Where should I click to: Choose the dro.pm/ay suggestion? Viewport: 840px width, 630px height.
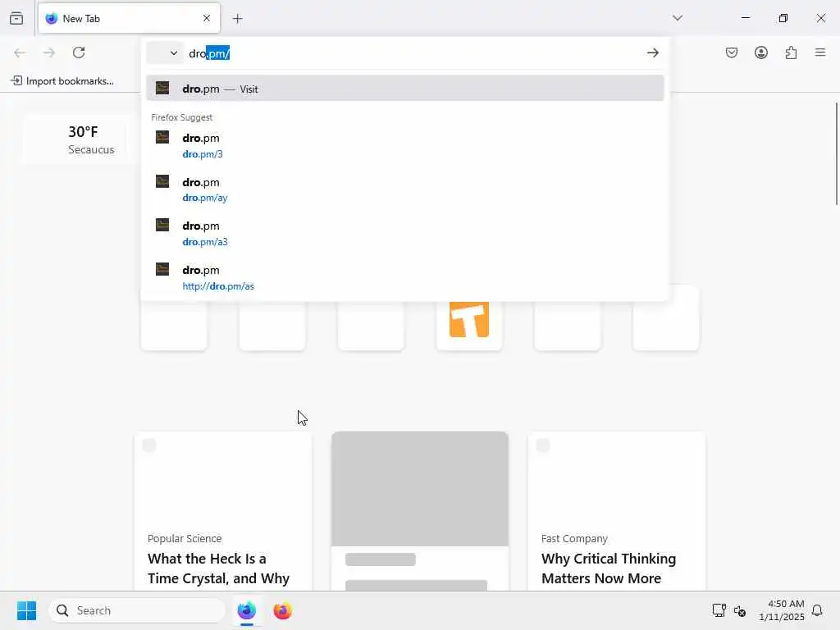coord(405,189)
